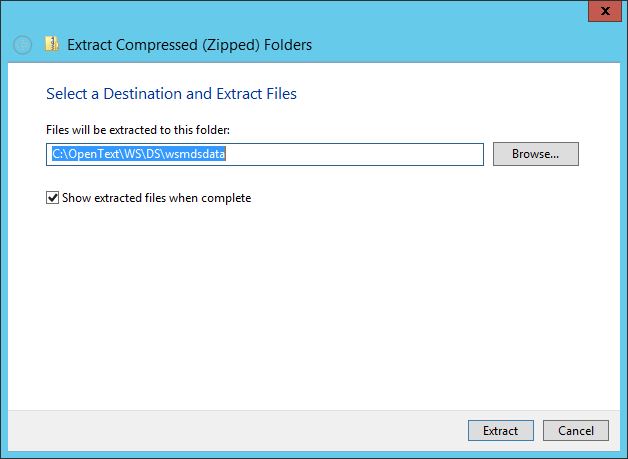Click the checkmark in the Show extracted files box
This screenshot has height=459, width=628.
point(52,197)
